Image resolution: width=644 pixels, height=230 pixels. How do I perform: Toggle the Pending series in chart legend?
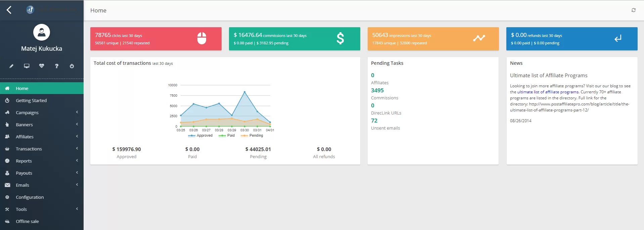[x=252, y=136]
